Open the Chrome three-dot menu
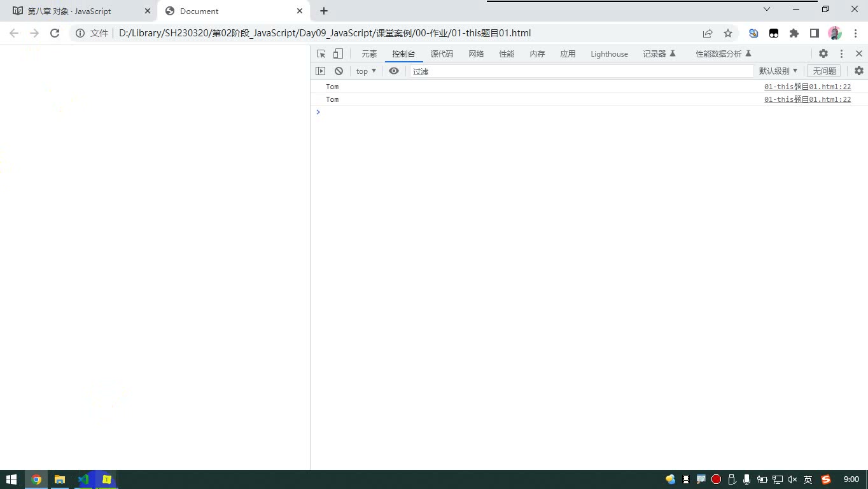 click(855, 33)
